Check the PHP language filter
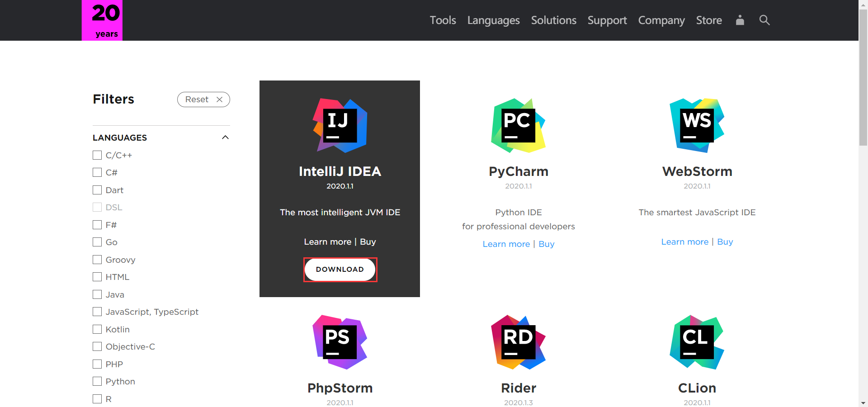This screenshot has height=407, width=868. [x=97, y=364]
